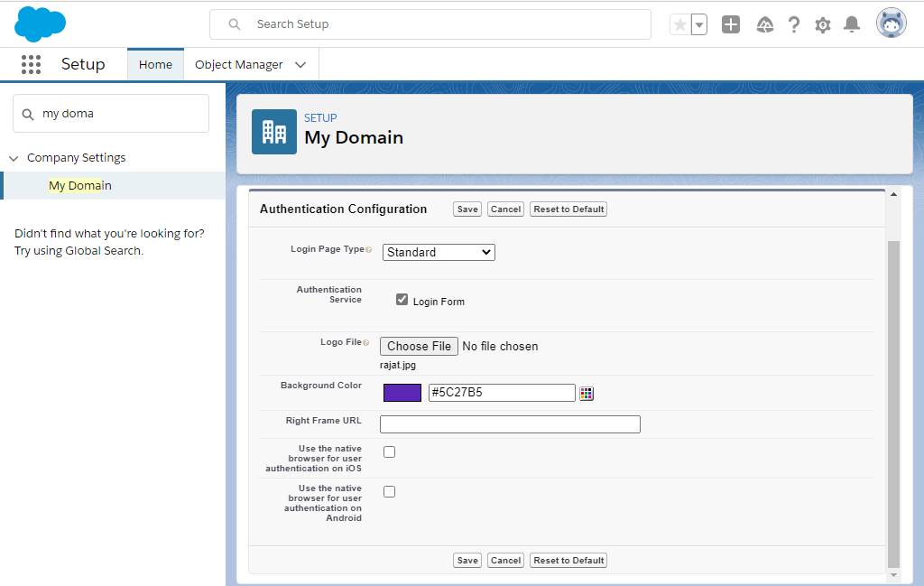924x586 pixels.
Task: Click the Salesforce cloud logo
Action: (40, 24)
